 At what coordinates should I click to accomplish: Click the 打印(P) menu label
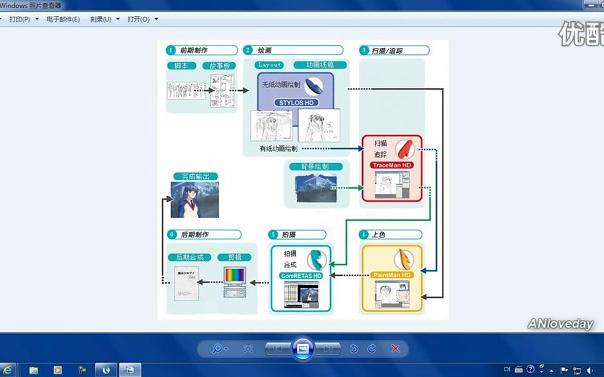pyautogui.click(x=20, y=19)
